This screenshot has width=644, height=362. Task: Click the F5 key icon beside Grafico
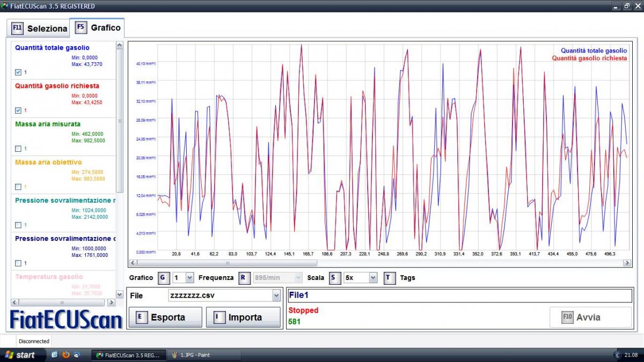coord(81,27)
